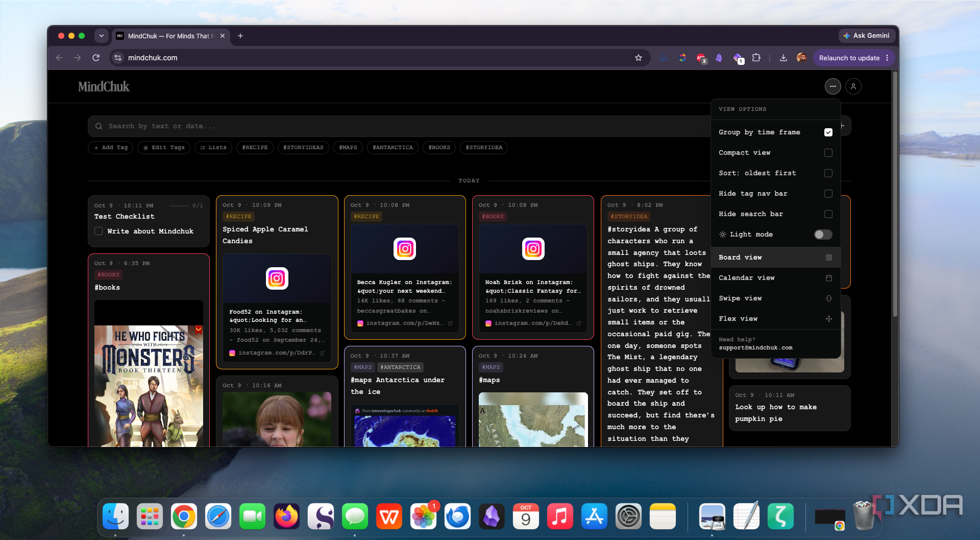Open the user profile icon
The width and height of the screenshot is (980, 540).
click(853, 86)
